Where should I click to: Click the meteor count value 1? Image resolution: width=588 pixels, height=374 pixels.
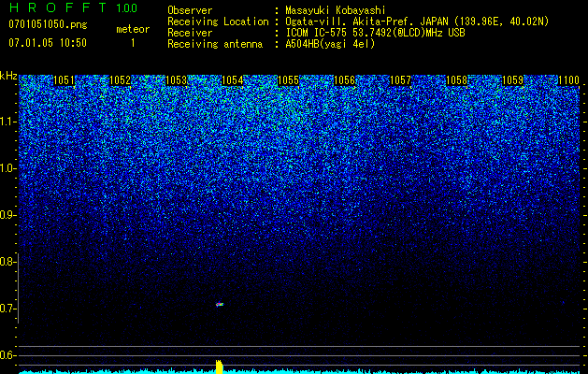(133, 43)
